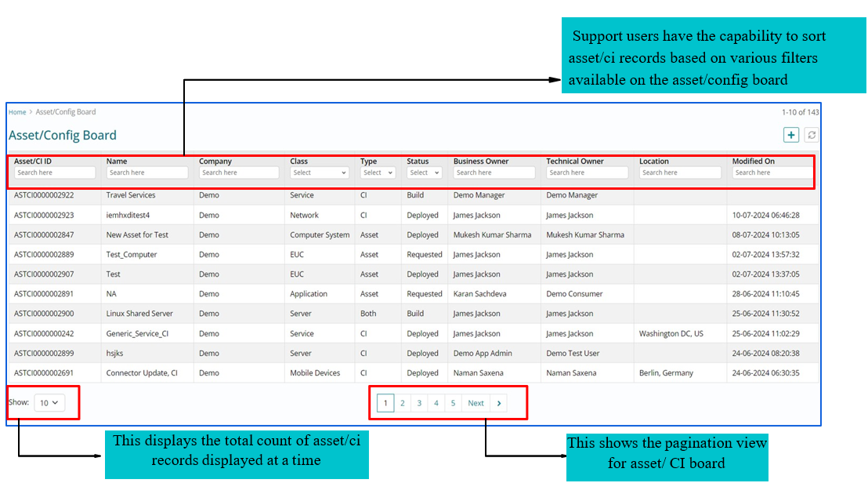Click the Home breadcrumb link

(17, 112)
